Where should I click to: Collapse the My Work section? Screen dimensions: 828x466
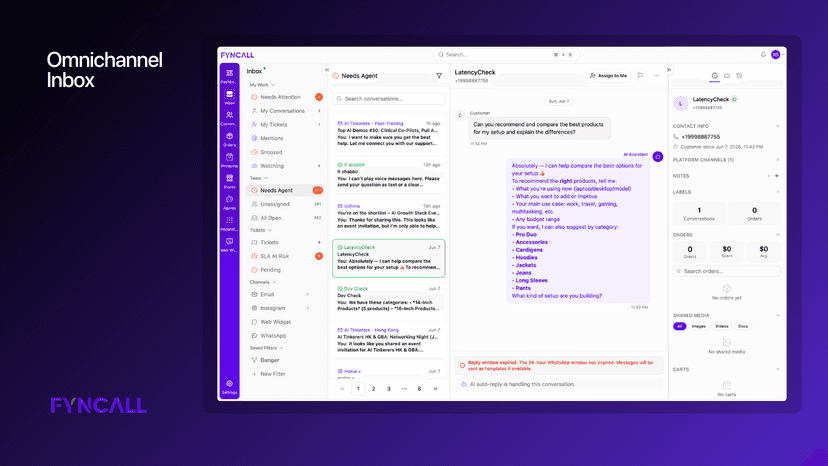pos(262,85)
